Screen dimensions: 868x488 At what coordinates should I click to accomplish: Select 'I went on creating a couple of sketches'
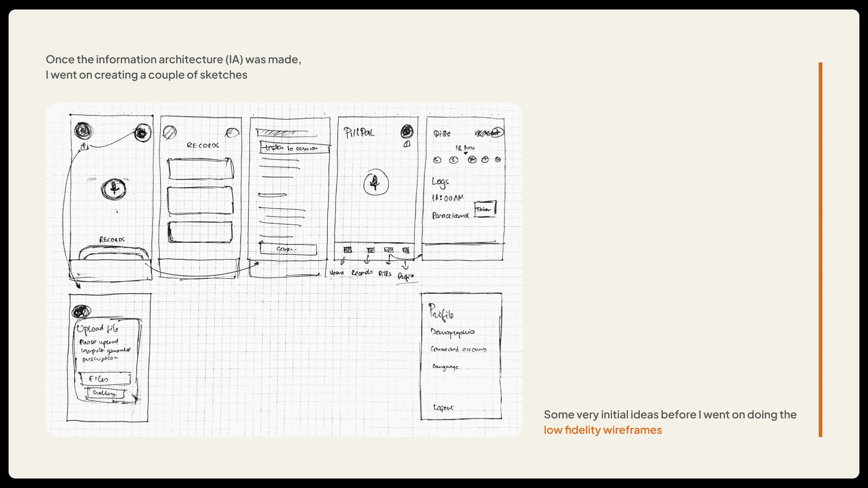coord(146,75)
